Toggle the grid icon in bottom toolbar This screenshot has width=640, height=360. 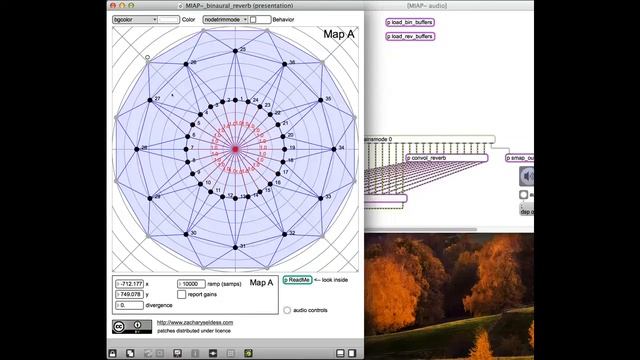[x=230, y=353]
